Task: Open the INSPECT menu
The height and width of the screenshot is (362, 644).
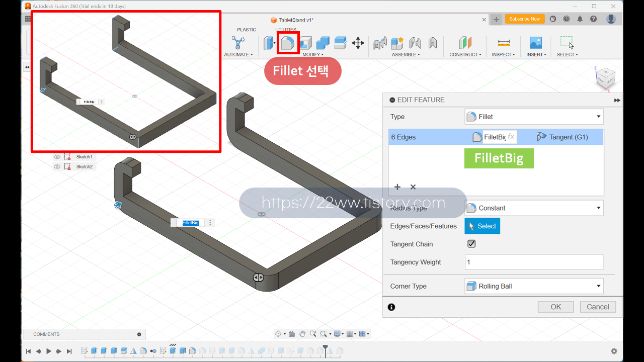Action: (503, 54)
